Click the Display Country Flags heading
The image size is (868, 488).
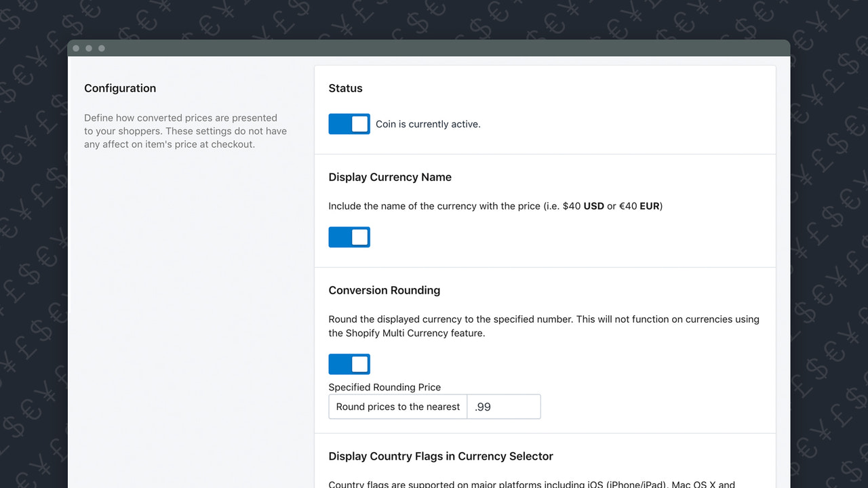coord(441,456)
